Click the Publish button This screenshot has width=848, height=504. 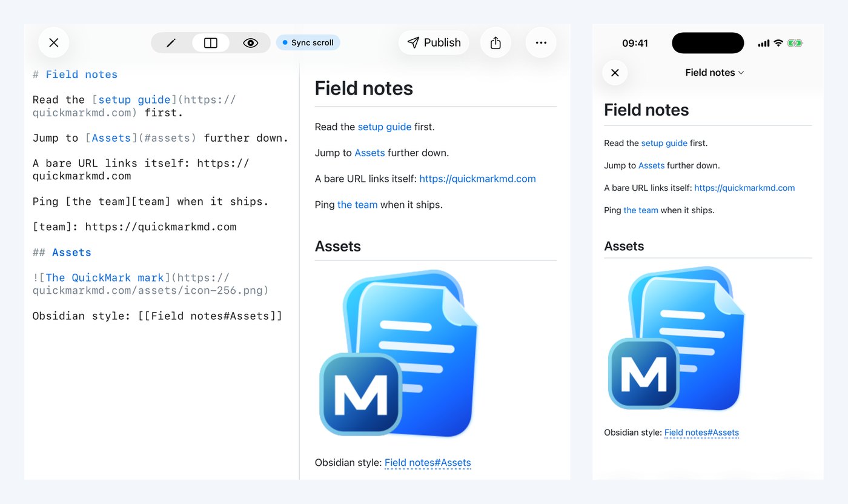coord(434,42)
